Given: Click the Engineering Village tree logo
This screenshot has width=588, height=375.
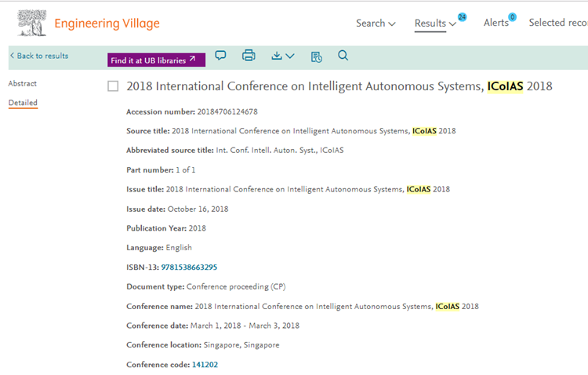Looking at the screenshot, I should 32,23.
